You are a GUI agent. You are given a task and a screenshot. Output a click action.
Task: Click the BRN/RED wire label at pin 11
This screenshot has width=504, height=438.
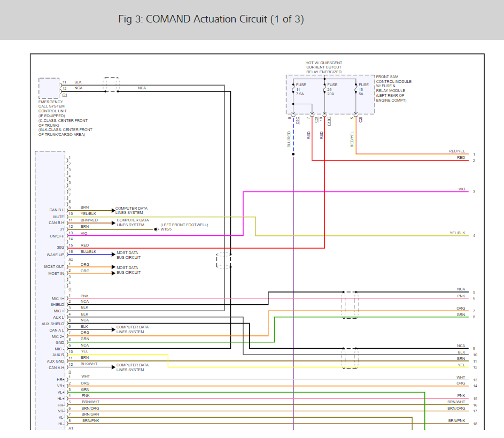[89, 220]
